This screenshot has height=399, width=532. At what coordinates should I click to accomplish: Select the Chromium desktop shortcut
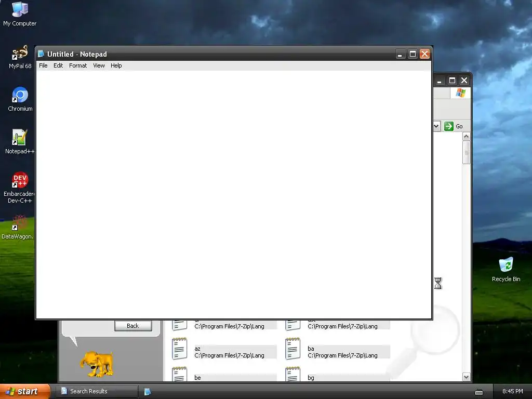pyautogui.click(x=20, y=99)
